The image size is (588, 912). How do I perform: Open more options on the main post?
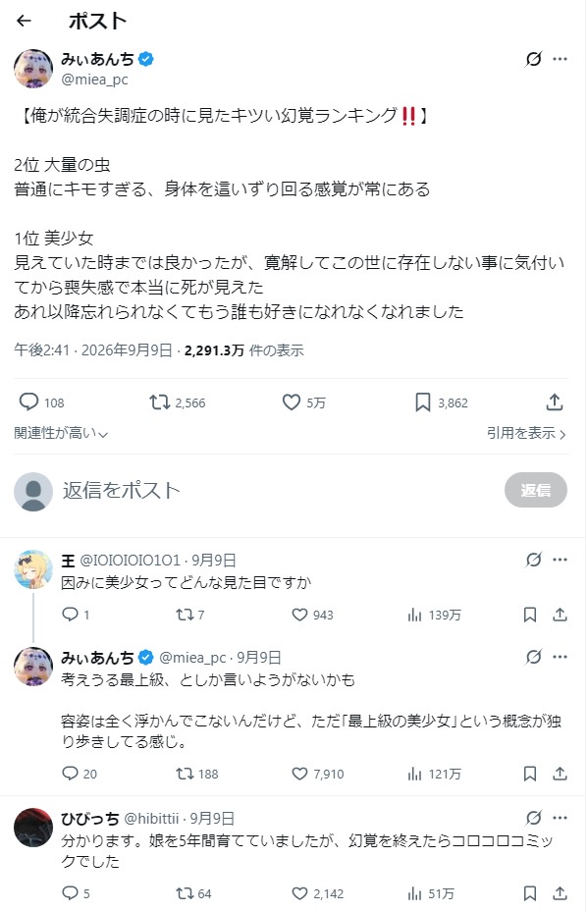(561, 59)
